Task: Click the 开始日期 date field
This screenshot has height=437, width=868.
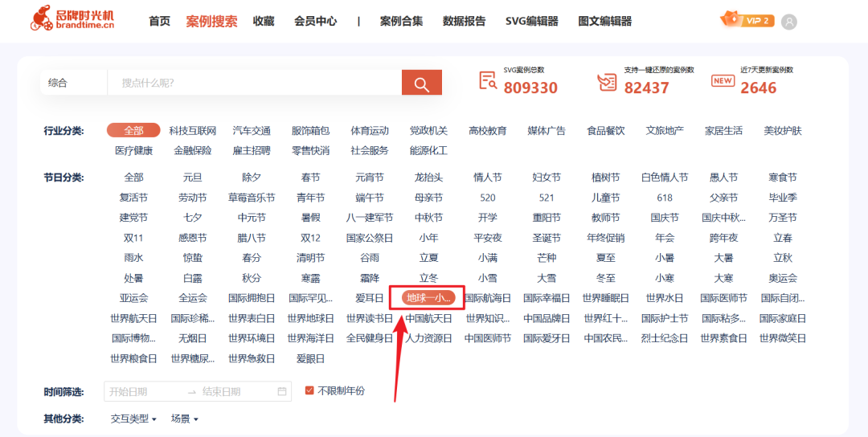Action: 128,392
